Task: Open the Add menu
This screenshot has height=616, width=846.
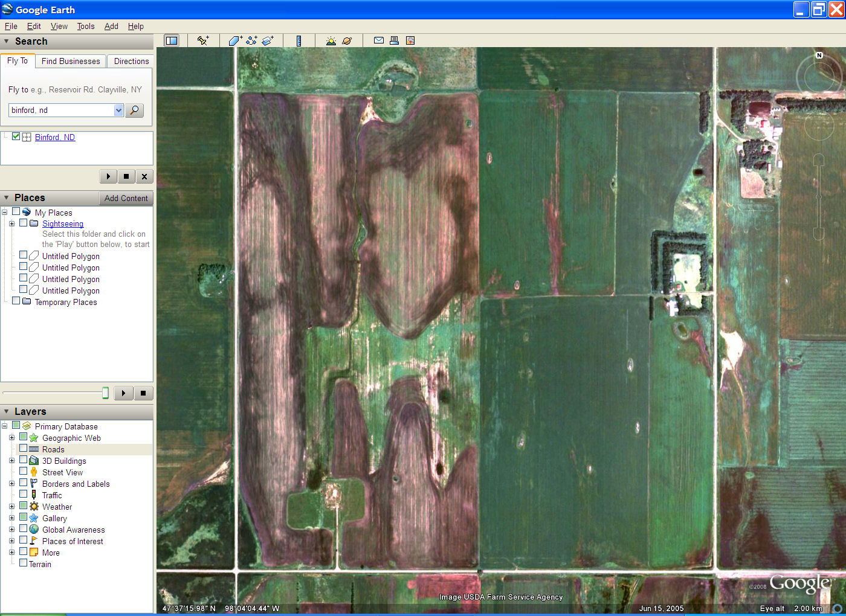Action: point(111,26)
